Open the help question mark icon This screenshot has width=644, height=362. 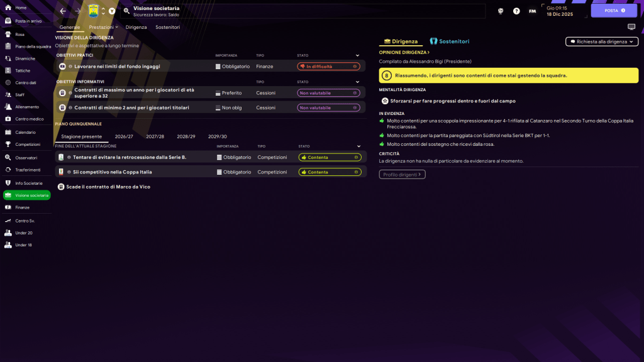coord(516,11)
